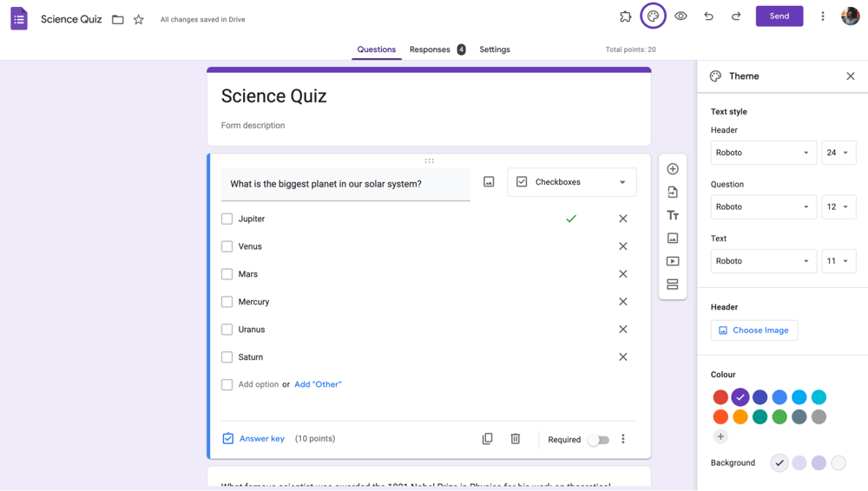868x491 pixels.
Task: Click the Undo arrow icon
Action: [708, 16]
